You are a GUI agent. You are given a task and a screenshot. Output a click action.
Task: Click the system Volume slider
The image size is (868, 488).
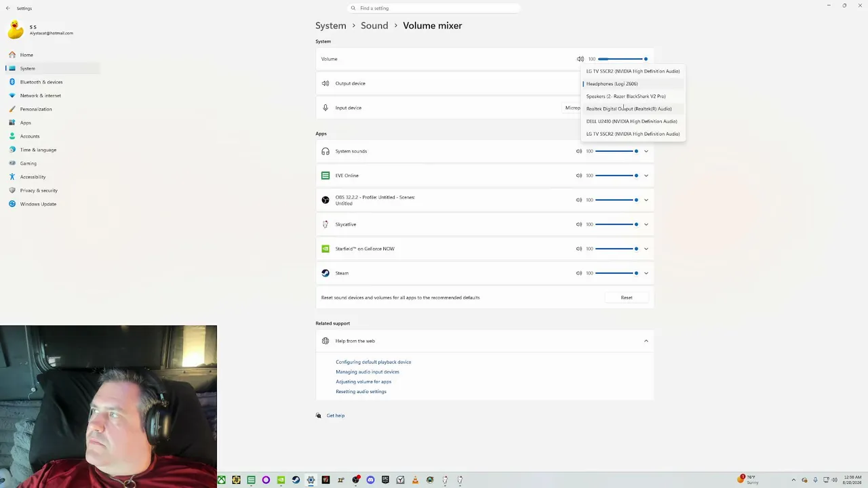click(x=623, y=59)
